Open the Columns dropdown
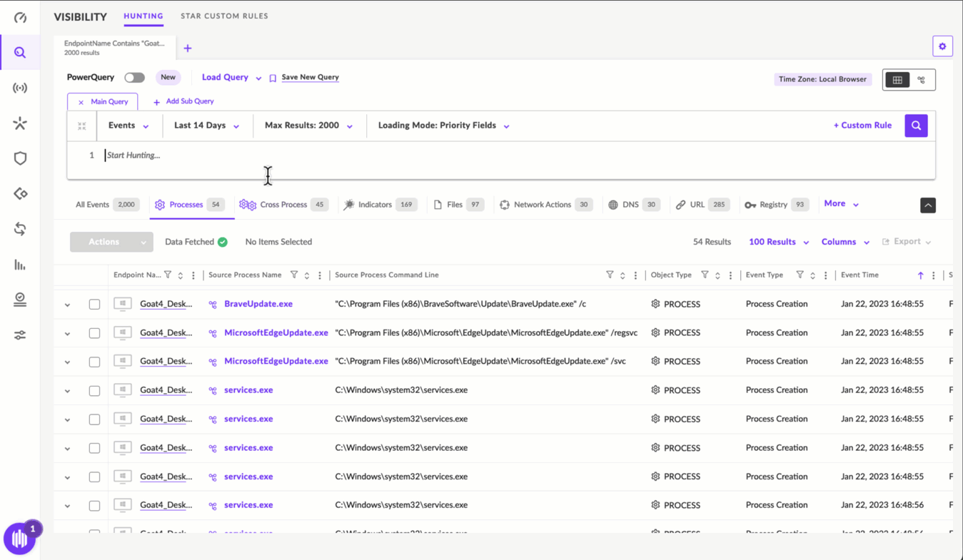Viewport: 963px width, 560px height. pos(844,242)
